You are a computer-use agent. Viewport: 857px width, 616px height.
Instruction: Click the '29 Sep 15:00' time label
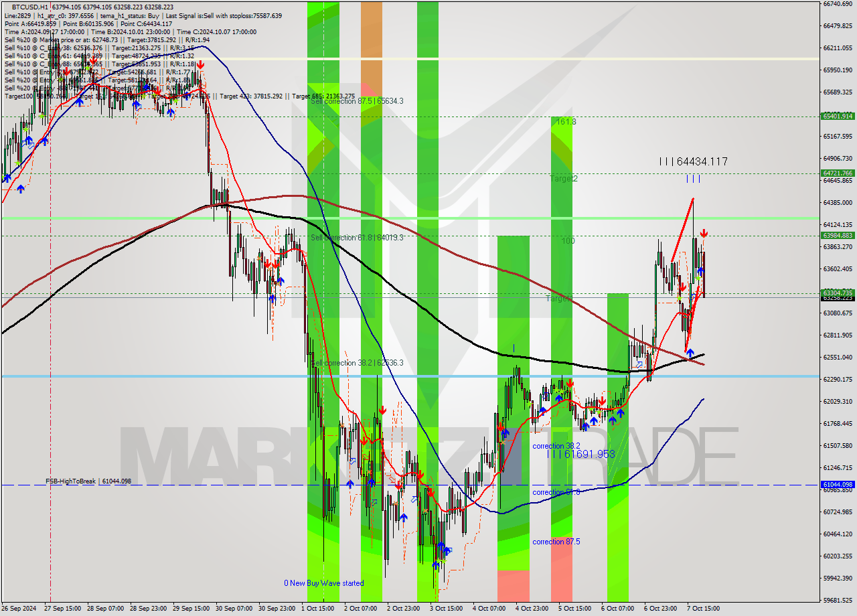192,609
